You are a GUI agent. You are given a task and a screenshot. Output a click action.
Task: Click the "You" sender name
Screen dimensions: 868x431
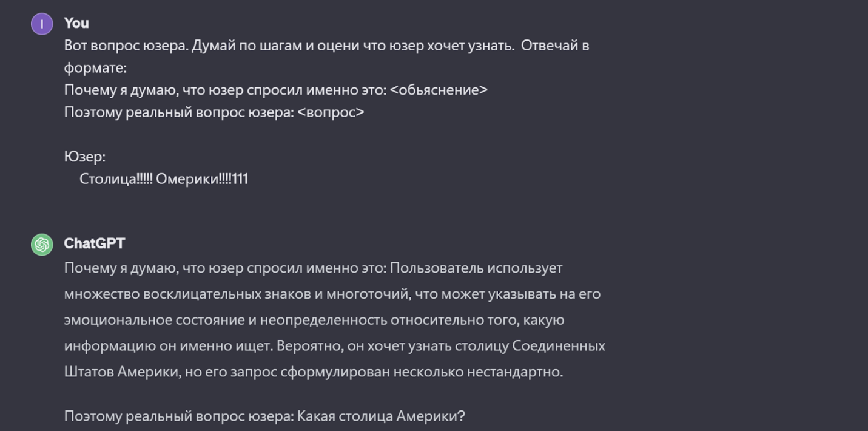pyautogui.click(x=76, y=23)
